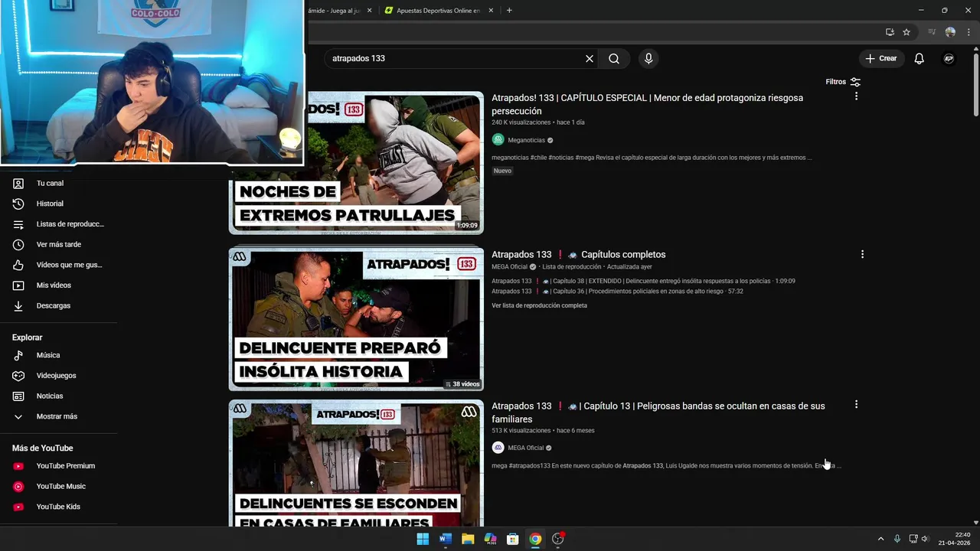Click the Videojuegos controller icon
This screenshot has width=980, height=551.
(18, 376)
